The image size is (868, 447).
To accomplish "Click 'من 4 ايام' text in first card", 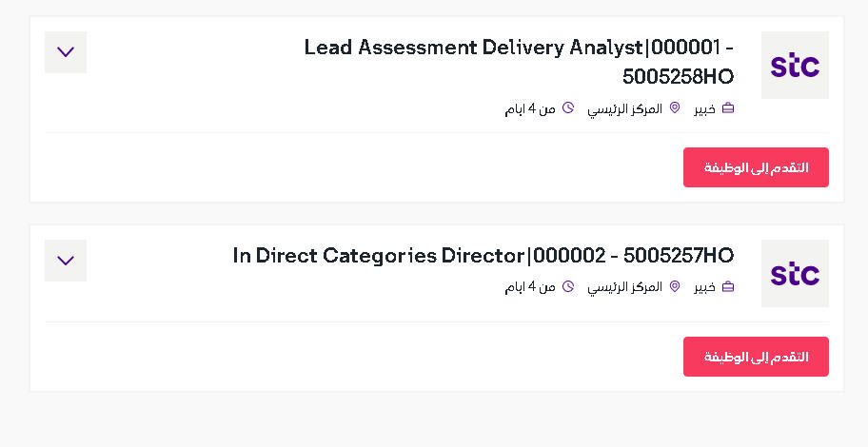I will point(530,109).
